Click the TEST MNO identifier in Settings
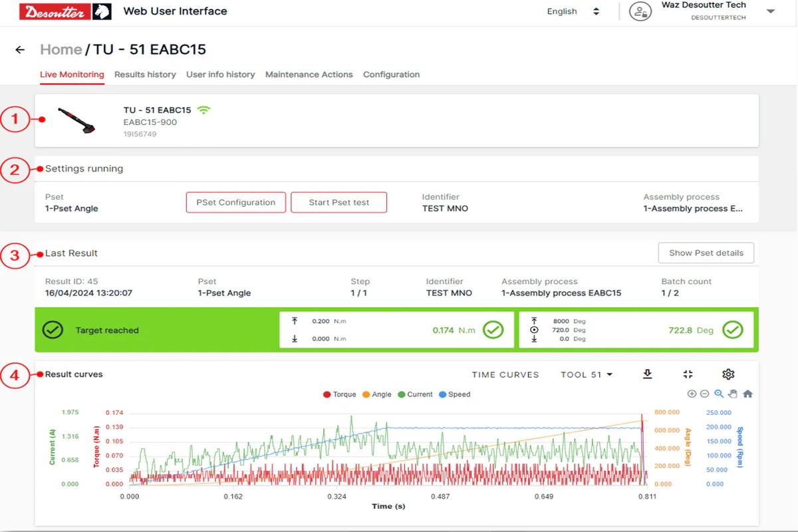Image resolution: width=798 pixels, height=532 pixels. pos(445,208)
